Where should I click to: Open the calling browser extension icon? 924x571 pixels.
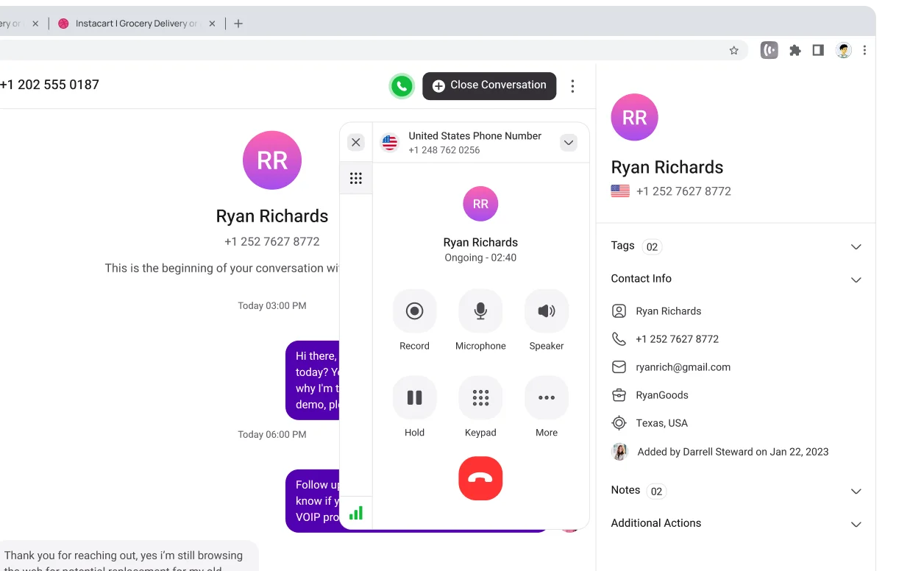click(770, 50)
